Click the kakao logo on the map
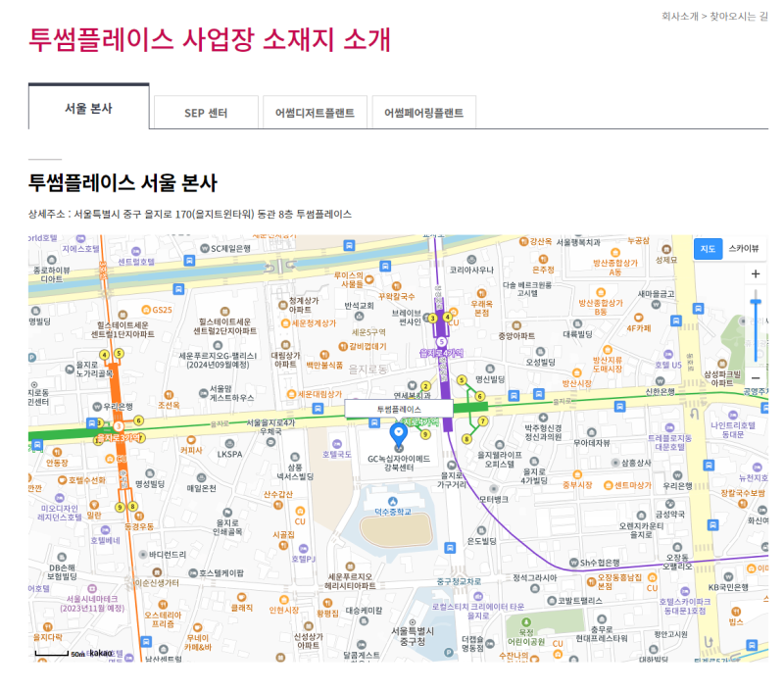Viewport: 784px width, 691px height. tap(101, 653)
